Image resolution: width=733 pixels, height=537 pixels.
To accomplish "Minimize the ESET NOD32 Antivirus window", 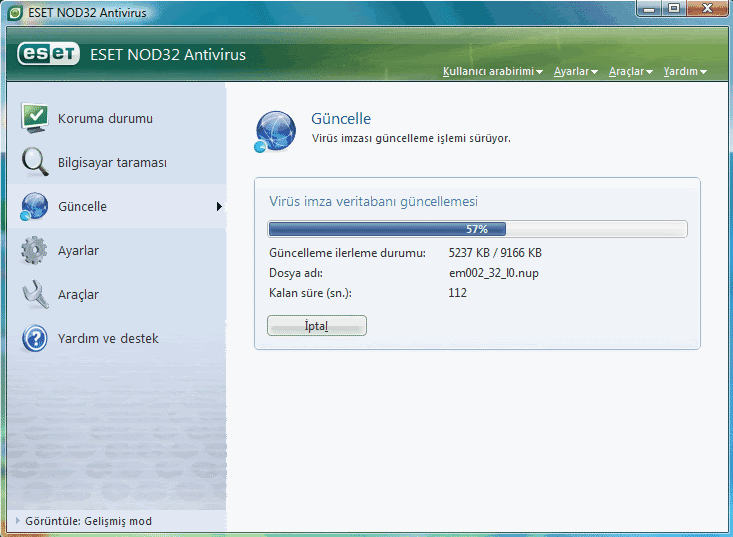I will click(648, 8).
